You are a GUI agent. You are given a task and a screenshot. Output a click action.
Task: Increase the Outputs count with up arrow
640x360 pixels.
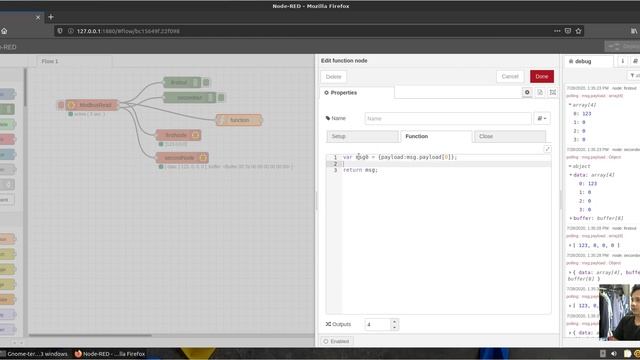point(394,321)
